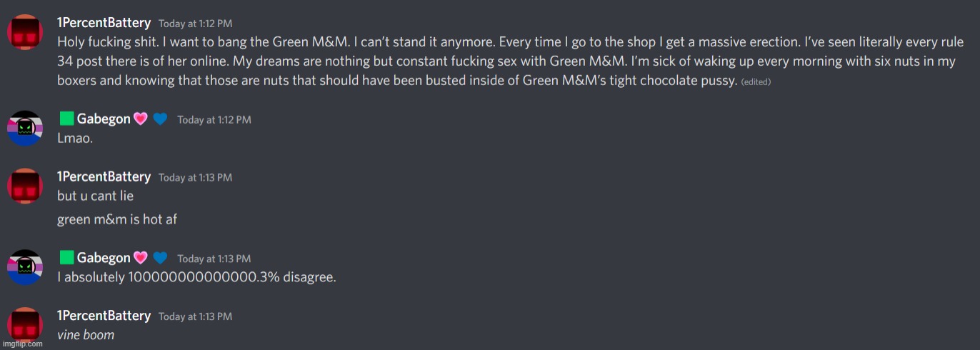The height and width of the screenshot is (350, 980).
Task: Click the blue heart emoji above "Lmao."
Action: (x=160, y=119)
